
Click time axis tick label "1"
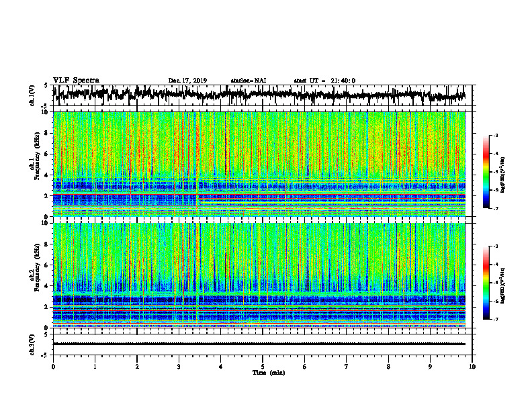[x=95, y=367]
